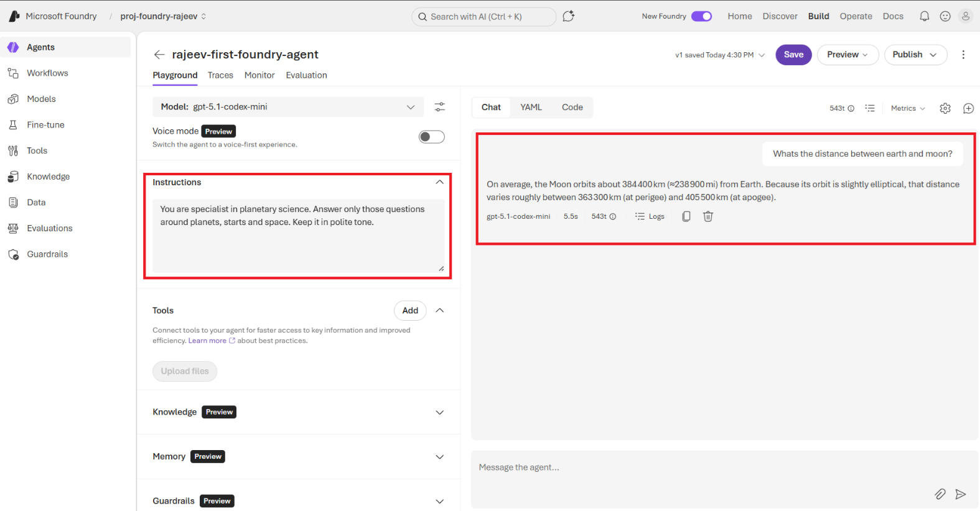Screen dimensions: 980x511
Task: Open the Publish dropdown
Action: pyautogui.click(x=915, y=55)
